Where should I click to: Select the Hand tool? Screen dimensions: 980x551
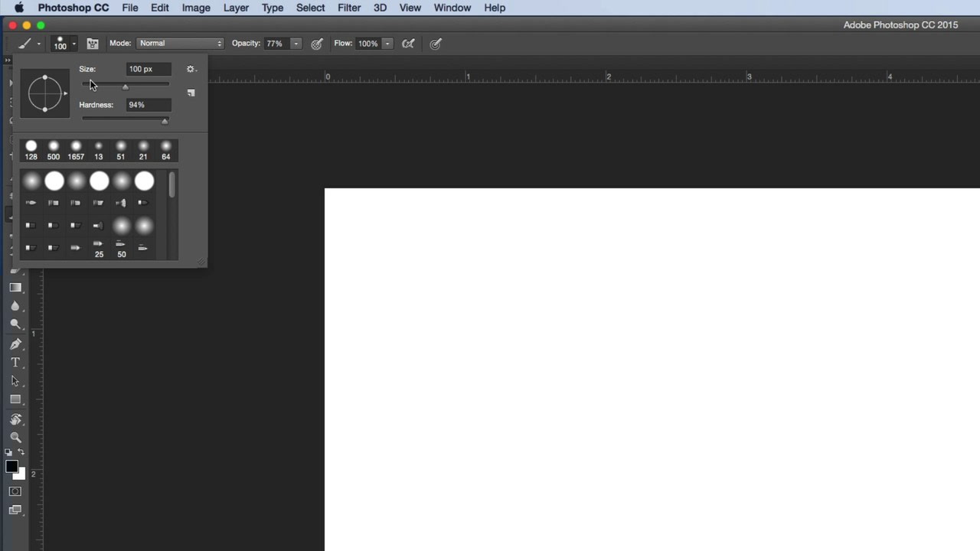pos(15,418)
